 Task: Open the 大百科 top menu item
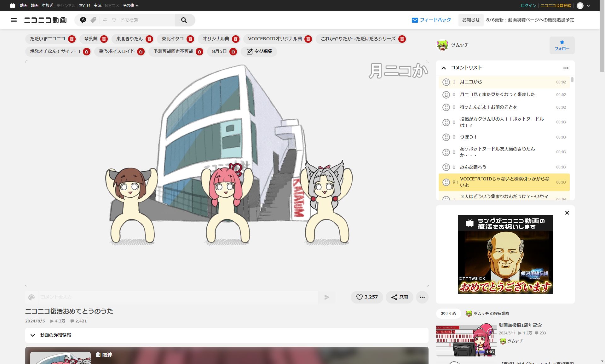84,6
